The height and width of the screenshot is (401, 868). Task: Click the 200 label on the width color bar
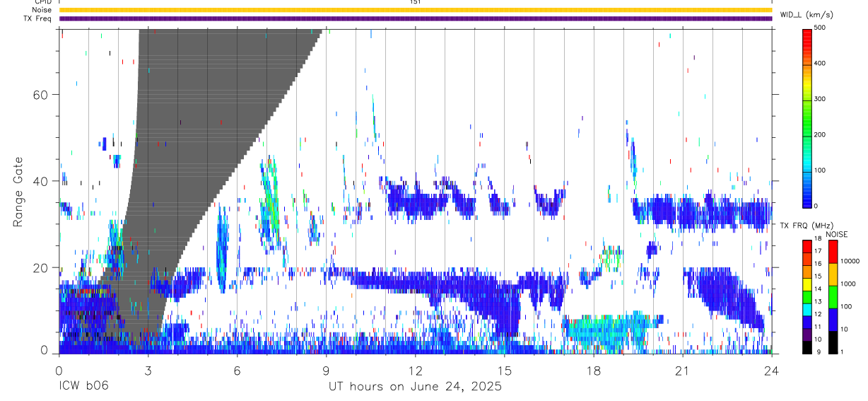[x=819, y=134]
